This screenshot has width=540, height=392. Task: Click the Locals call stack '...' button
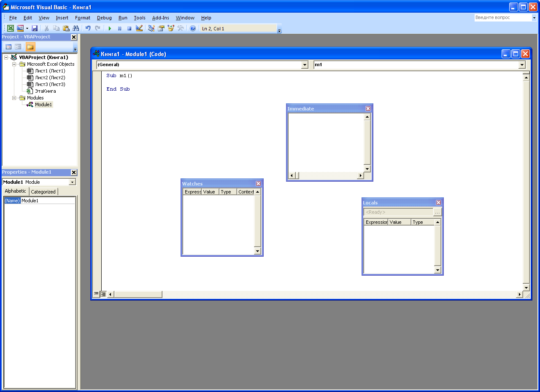[x=437, y=212]
